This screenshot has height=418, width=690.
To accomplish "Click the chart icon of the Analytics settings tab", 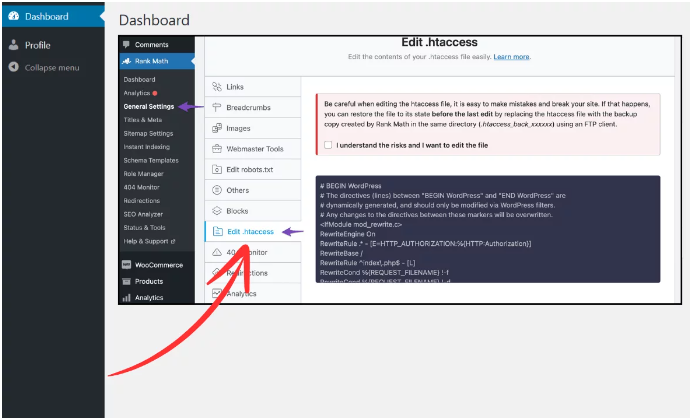I will 217,293.
